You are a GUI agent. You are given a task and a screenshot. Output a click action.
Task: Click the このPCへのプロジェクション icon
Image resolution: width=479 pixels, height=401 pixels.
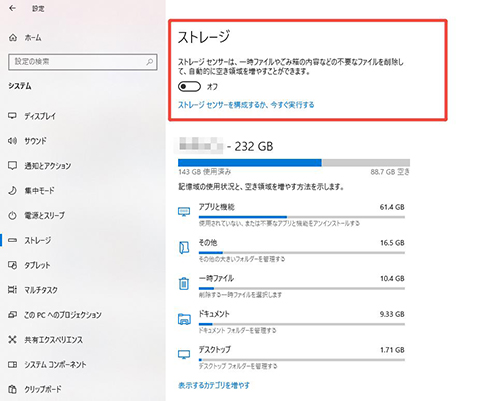coord(12,314)
